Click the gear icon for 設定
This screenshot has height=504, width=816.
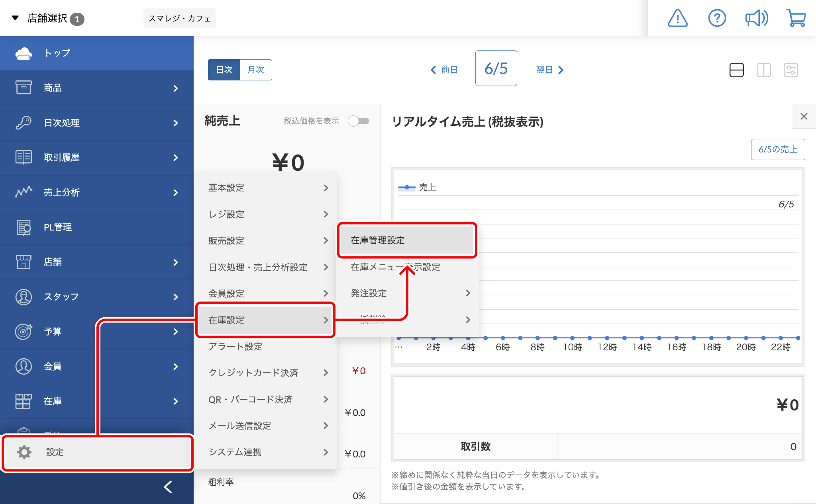tap(24, 452)
